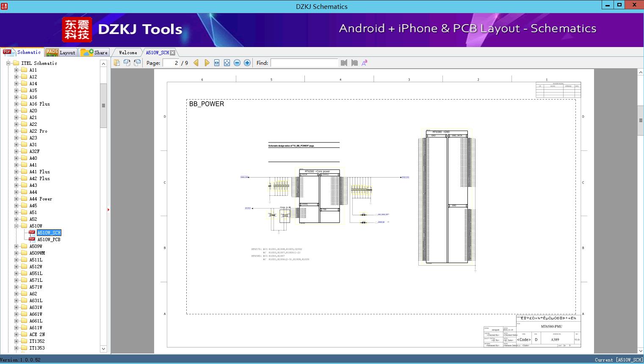Click the rotate counterclockwise icon
Image resolution: width=644 pixels, height=364 pixels.
click(127, 63)
